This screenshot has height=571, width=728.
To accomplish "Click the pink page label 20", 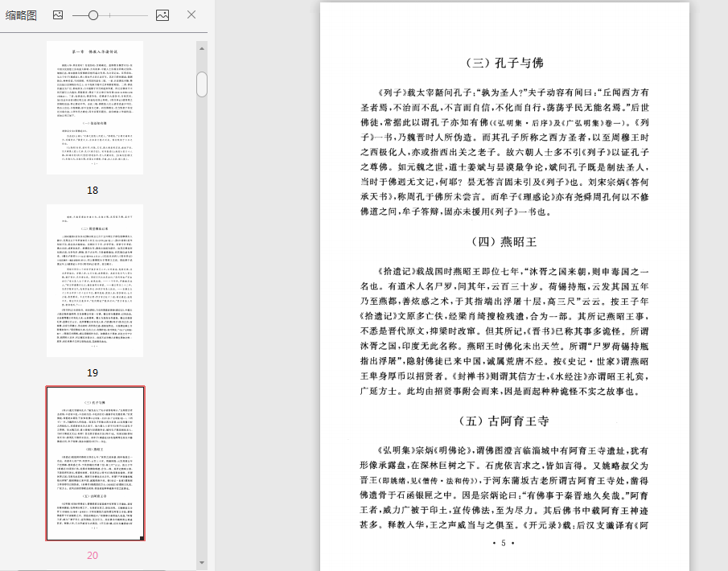I will coord(93,555).
